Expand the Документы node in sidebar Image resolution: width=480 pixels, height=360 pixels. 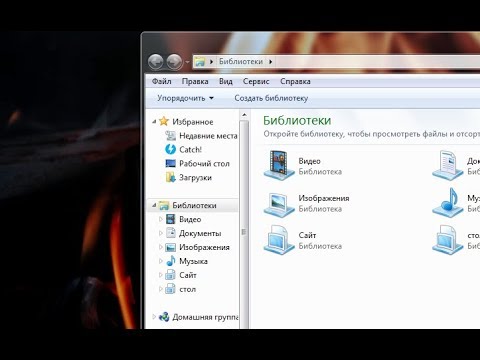161,233
